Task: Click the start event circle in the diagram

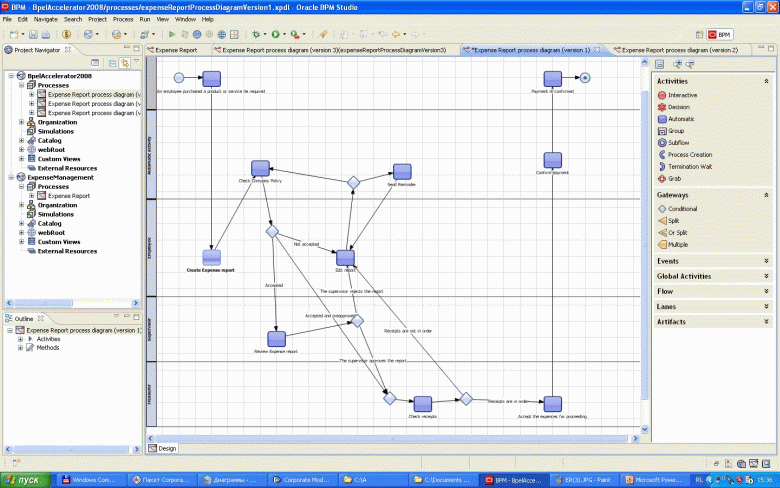Action: click(x=179, y=77)
